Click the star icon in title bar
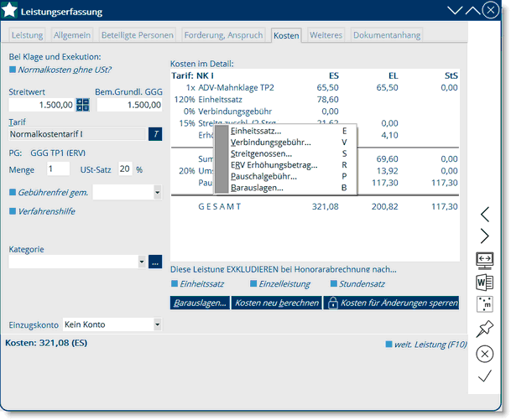Viewport: 511px width, 420px height. pyautogui.click(x=9, y=10)
